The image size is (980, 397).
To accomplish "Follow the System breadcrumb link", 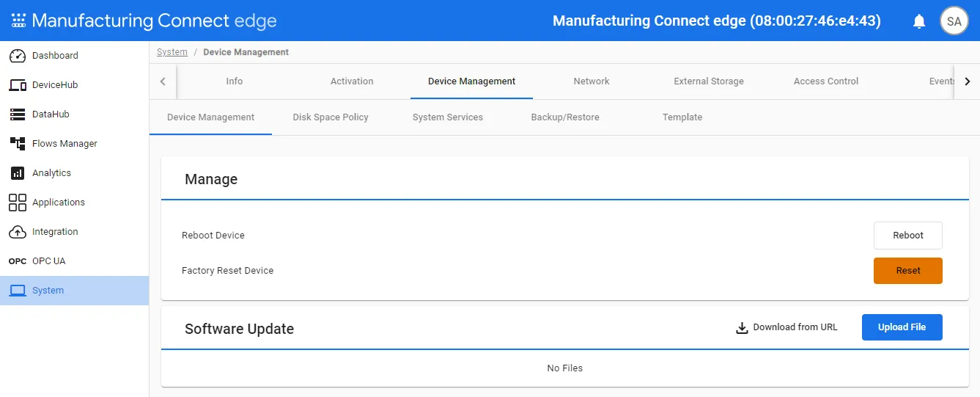I will click(172, 52).
